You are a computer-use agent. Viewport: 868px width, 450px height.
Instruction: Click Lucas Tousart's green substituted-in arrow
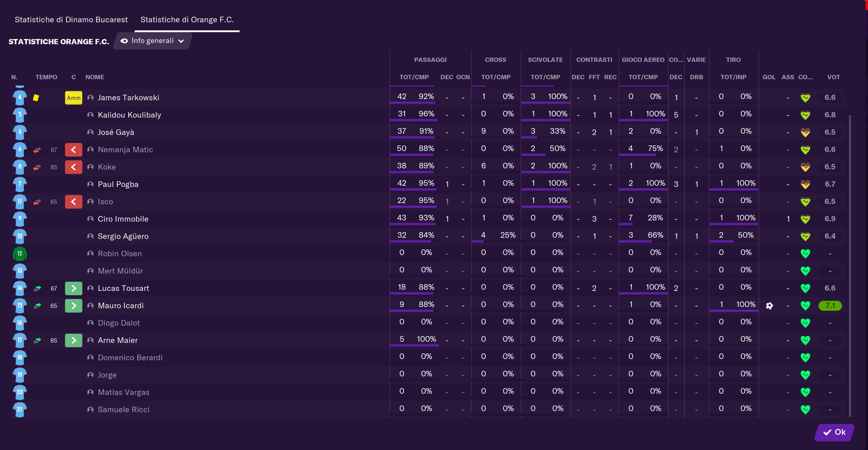(73, 288)
